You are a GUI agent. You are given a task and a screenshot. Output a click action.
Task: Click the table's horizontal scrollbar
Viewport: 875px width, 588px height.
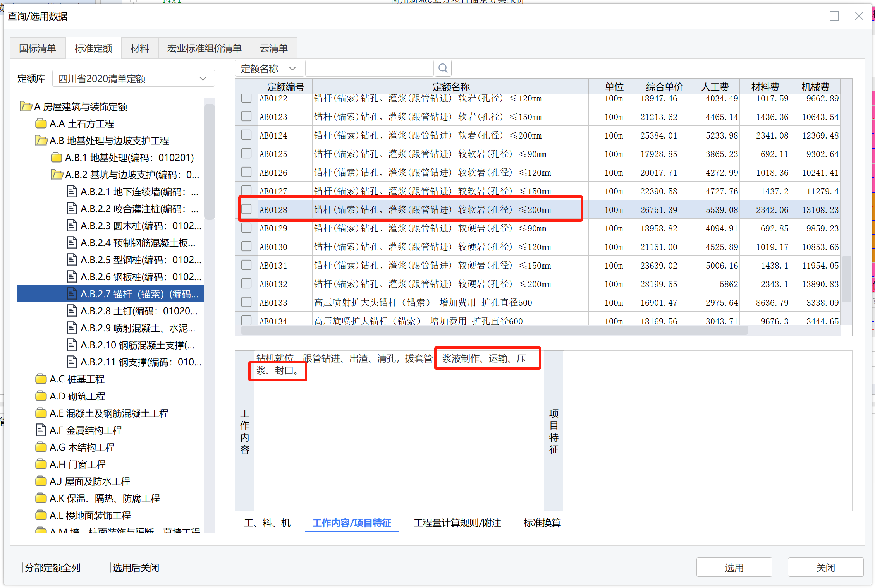pos(494,330)
